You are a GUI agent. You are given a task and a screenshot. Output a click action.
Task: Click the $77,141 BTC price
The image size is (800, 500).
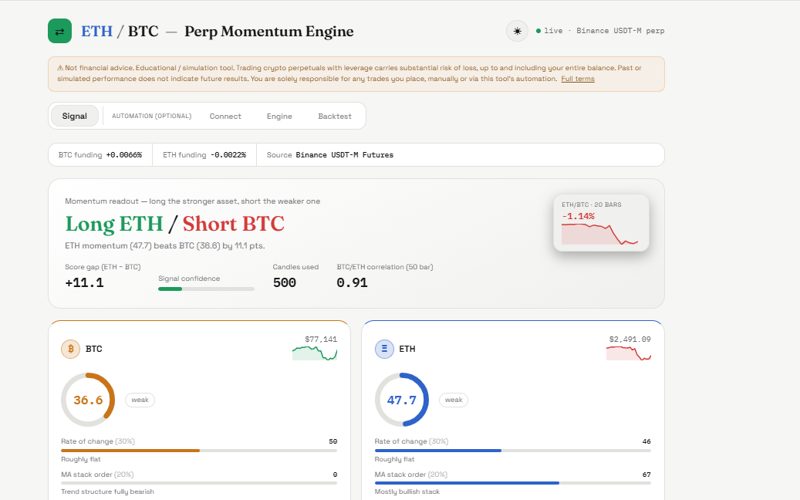click(321, 339)
